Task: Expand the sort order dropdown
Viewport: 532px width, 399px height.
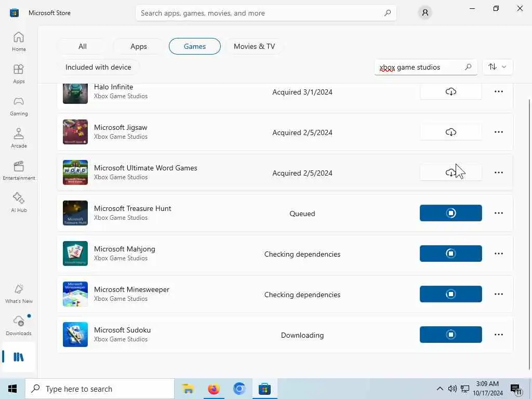Action: coord(497,67)
